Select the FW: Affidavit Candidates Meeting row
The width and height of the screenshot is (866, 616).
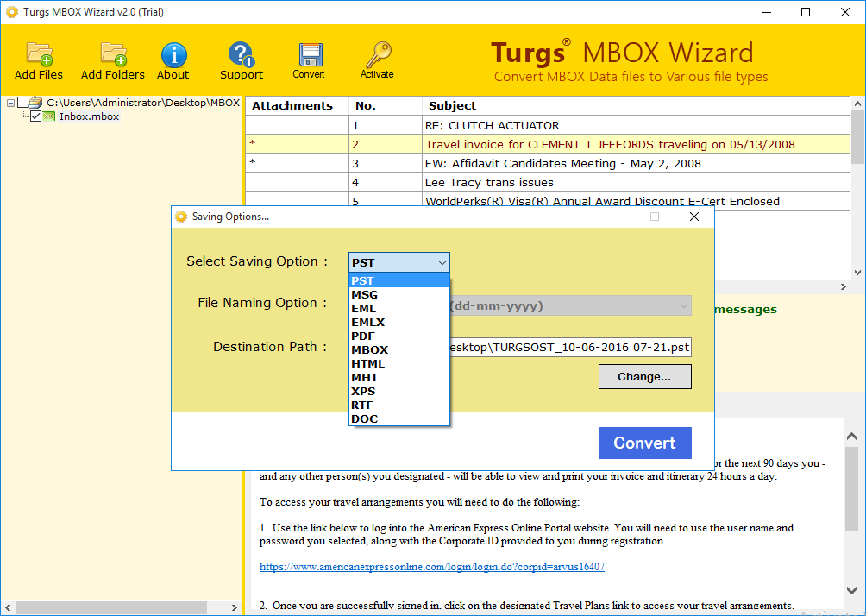coord(548,164)
